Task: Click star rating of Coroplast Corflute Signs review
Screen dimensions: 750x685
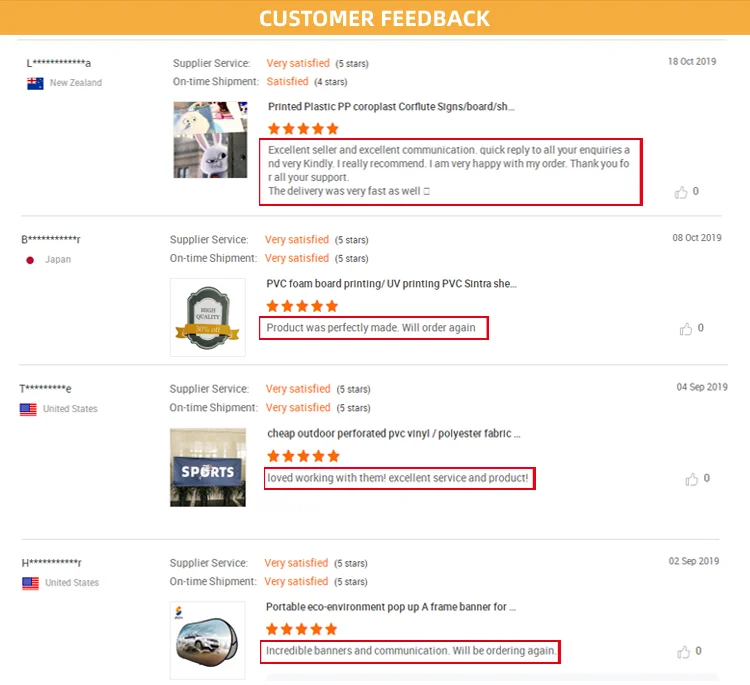Action: [x=303, y=129]
